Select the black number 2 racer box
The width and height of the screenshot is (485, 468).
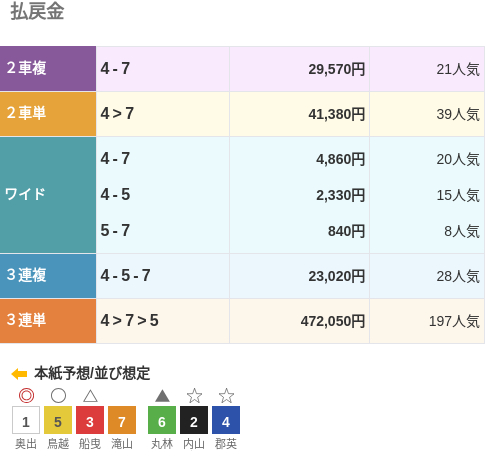point(194,420)
